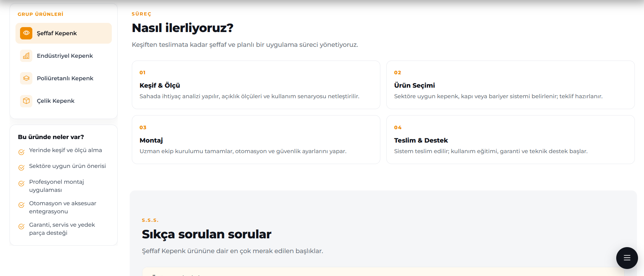Image resolution: width=644 pixels, height=276 pixels.
Task: Click the step number 03 label
Action: pyautogui.click(x=143, y=127)
